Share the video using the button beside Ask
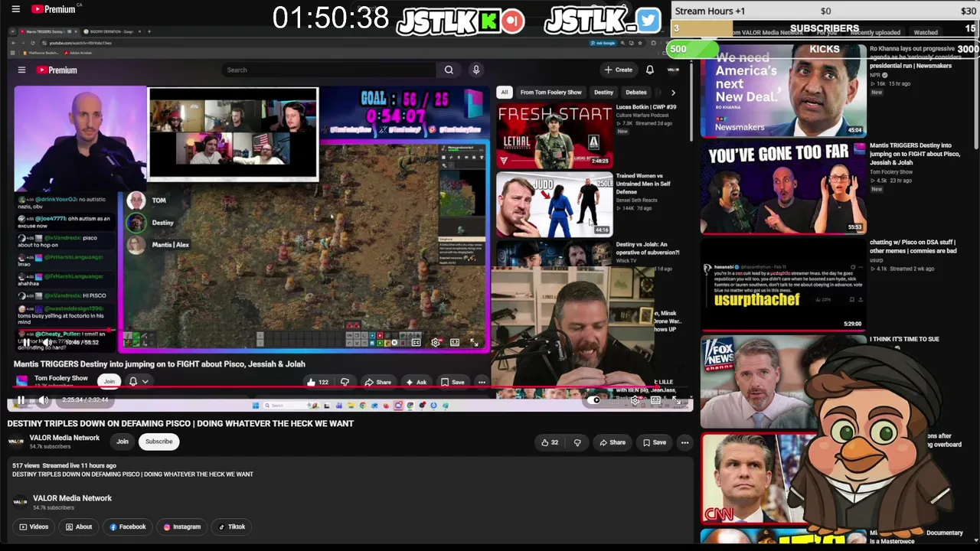 pos(377,382)
